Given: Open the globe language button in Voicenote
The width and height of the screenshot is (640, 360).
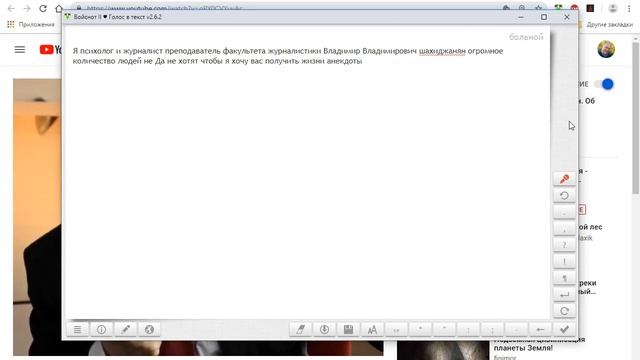Looking at the screenshot, I should pyautogui.click(x=149, y=329).
